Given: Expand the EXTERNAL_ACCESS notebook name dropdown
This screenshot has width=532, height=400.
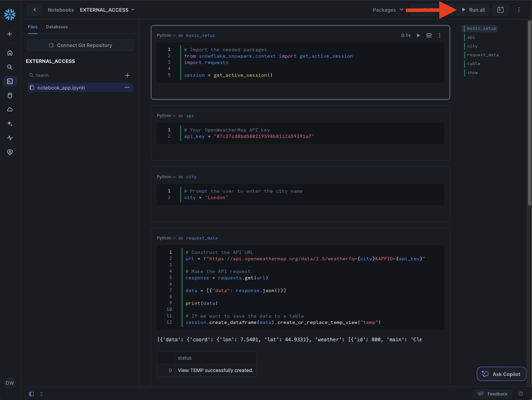Looking at the screenshot, I should tap(133, 10).
